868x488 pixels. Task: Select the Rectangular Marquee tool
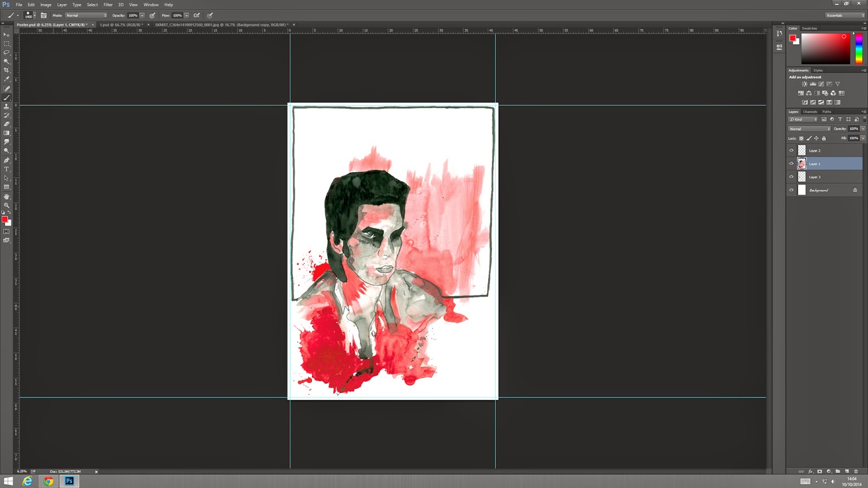point(7,43)
